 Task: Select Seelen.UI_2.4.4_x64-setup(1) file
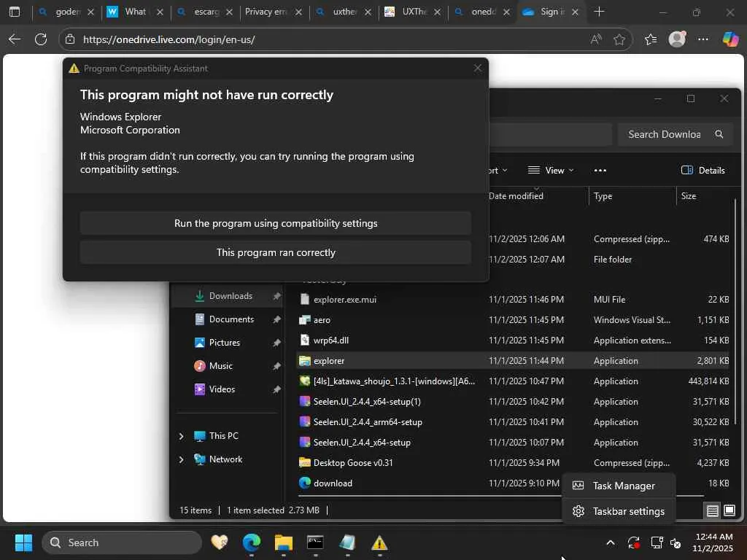(367, 402)
